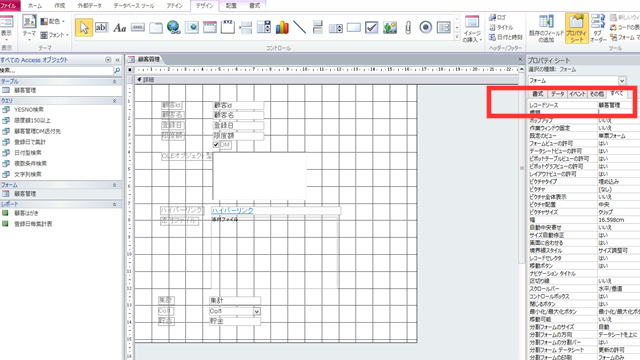Switch to the データ property tab
This screenshot has width=640, height=360.
557,94
